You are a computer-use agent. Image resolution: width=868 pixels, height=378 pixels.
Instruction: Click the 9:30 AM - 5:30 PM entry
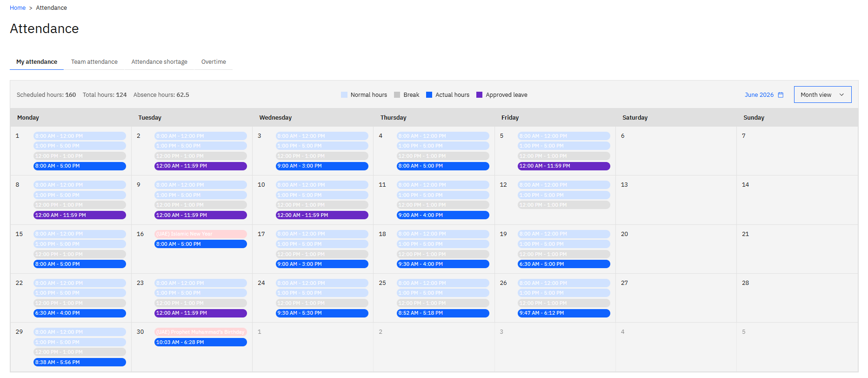pos(322,313)
